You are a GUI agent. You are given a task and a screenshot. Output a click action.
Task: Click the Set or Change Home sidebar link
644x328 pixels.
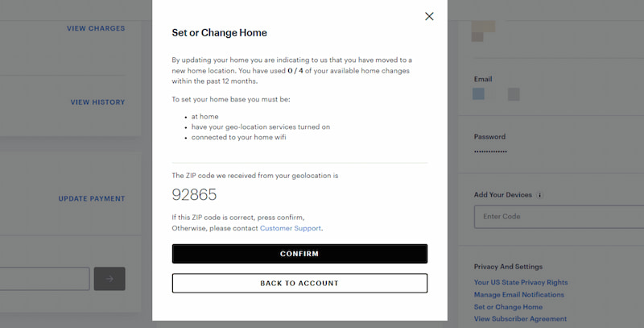pyautogui.click(x=508, y=307)
